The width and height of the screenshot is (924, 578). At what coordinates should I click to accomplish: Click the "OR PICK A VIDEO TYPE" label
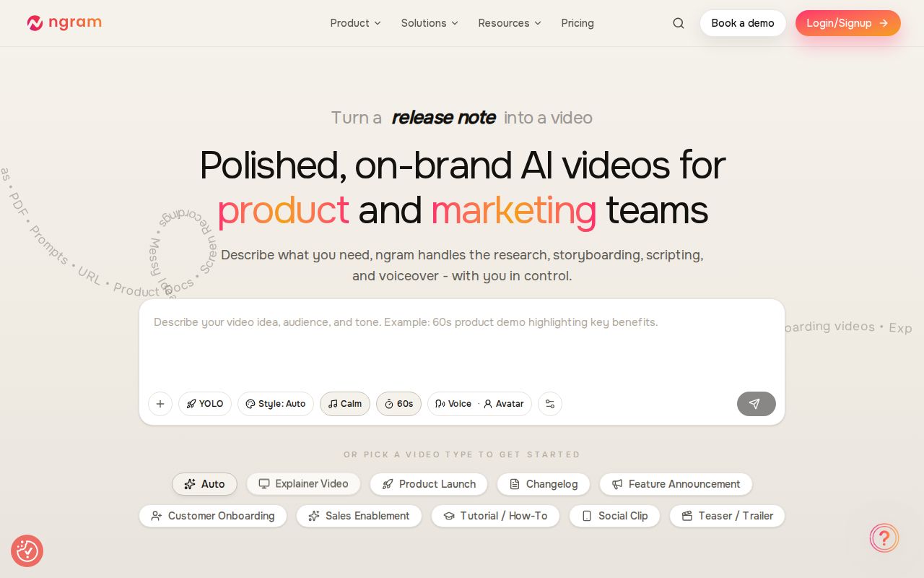tap(462, 454)
